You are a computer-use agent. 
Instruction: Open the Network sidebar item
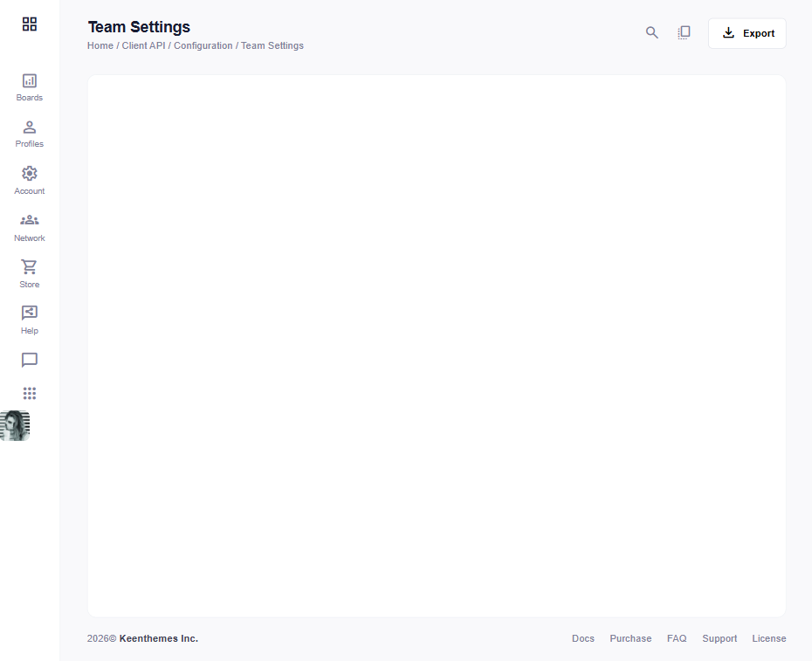[x=30, y=228]
